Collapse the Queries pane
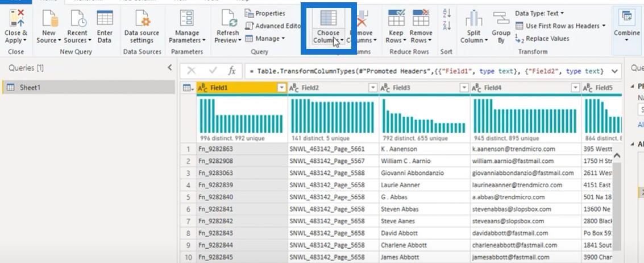 pyautogui.click(x=169, y=68)
